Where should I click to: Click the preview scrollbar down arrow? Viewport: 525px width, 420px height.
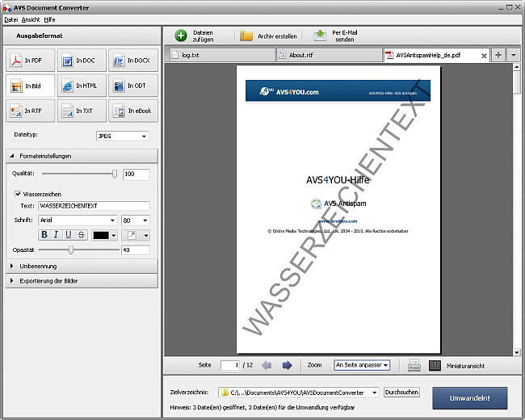pos(516,352)
